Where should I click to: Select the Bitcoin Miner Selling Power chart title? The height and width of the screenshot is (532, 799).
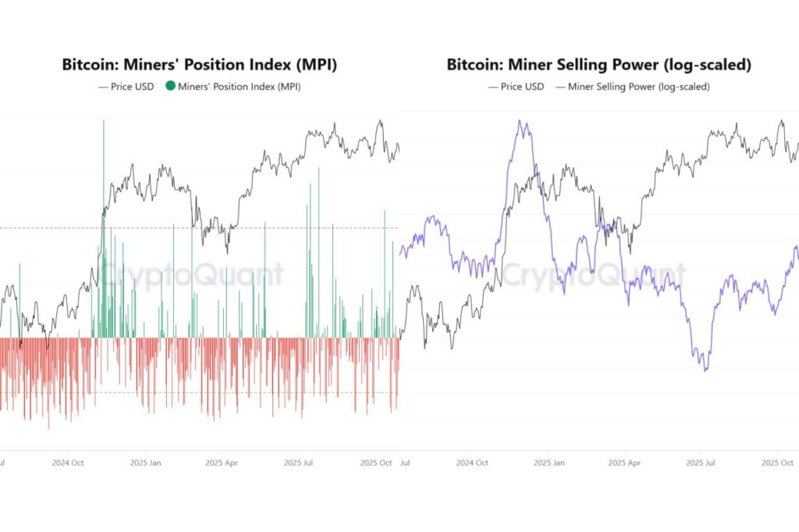(x=598, y=65)
